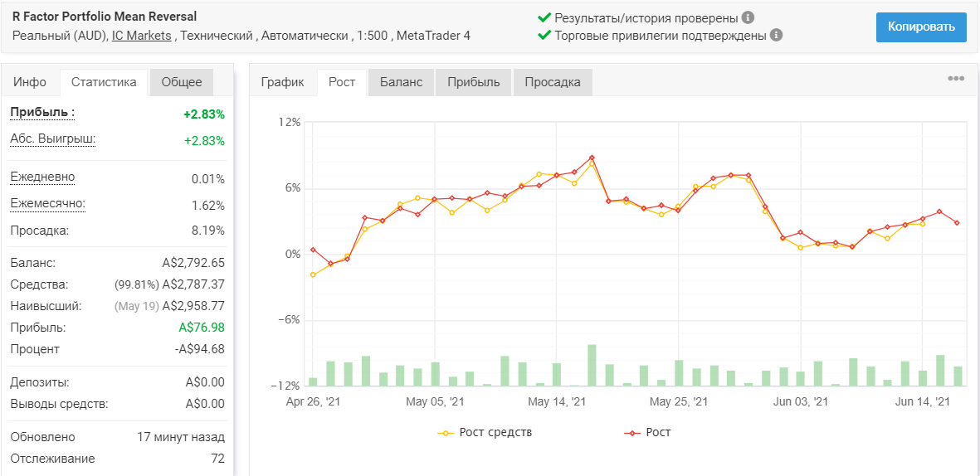
Task: Open the Общее tab
Action: coord(181,82)
